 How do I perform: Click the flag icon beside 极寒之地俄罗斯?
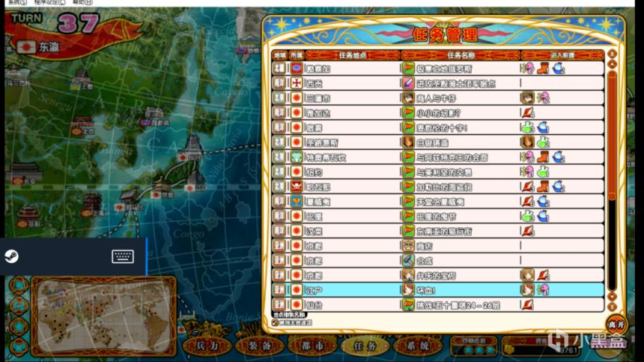tap(408, 68)
